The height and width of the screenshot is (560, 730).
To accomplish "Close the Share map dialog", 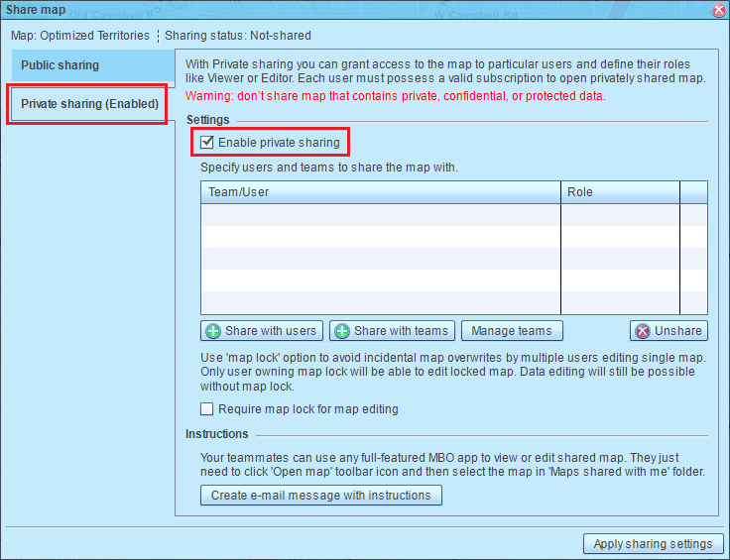I will pos(718,9).
